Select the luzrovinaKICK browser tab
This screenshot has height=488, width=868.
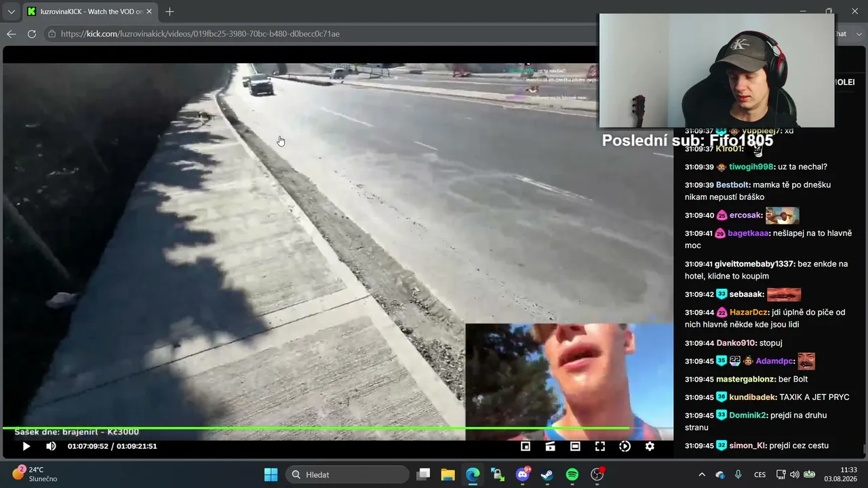click(x=90, y=12)
